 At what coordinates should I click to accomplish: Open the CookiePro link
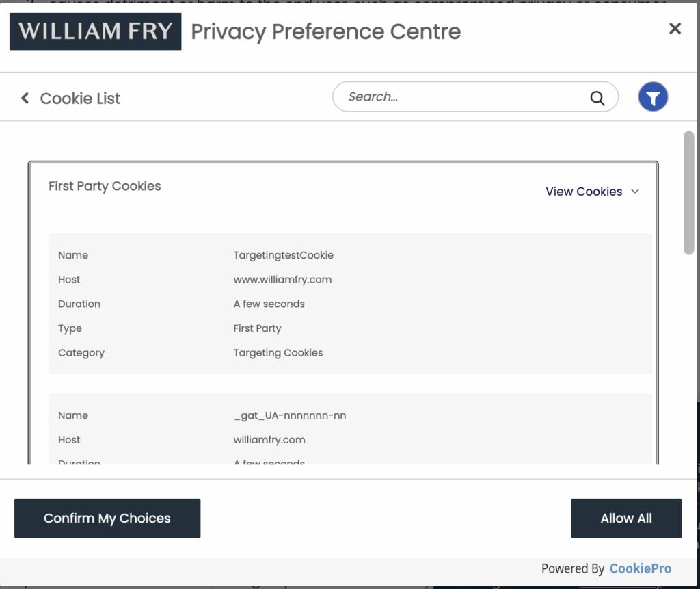641,568
